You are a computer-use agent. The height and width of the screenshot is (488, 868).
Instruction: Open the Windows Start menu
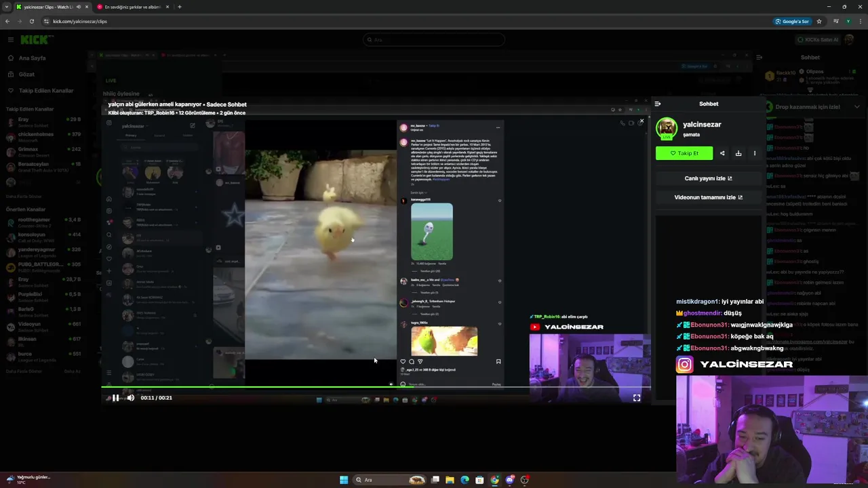(x=344, y=480)
